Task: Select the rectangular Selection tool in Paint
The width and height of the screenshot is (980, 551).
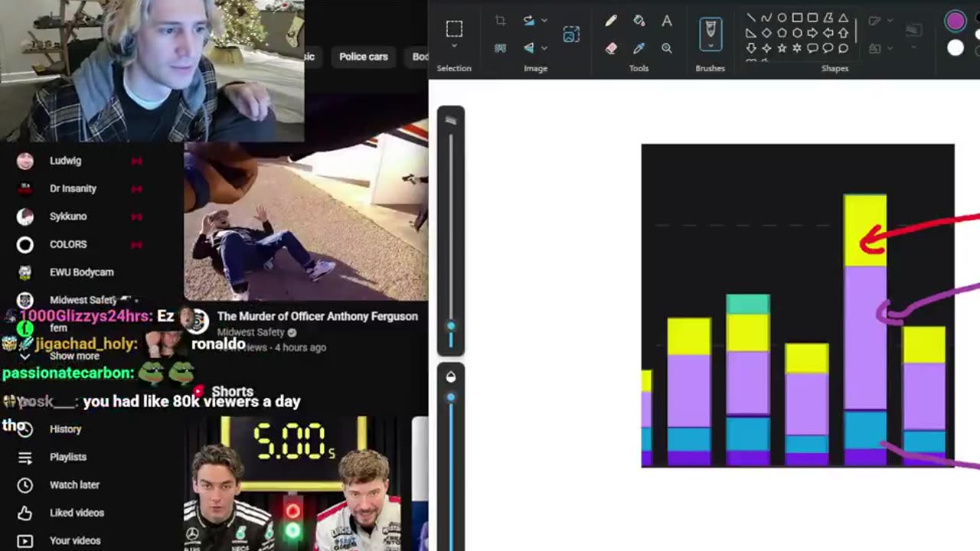Action: click(454, 29)
